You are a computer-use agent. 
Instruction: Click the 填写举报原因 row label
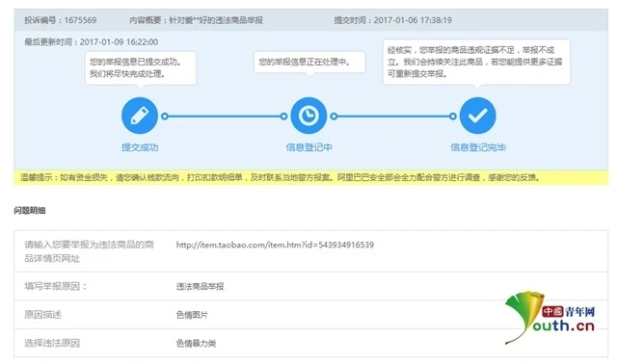[56, 286]
